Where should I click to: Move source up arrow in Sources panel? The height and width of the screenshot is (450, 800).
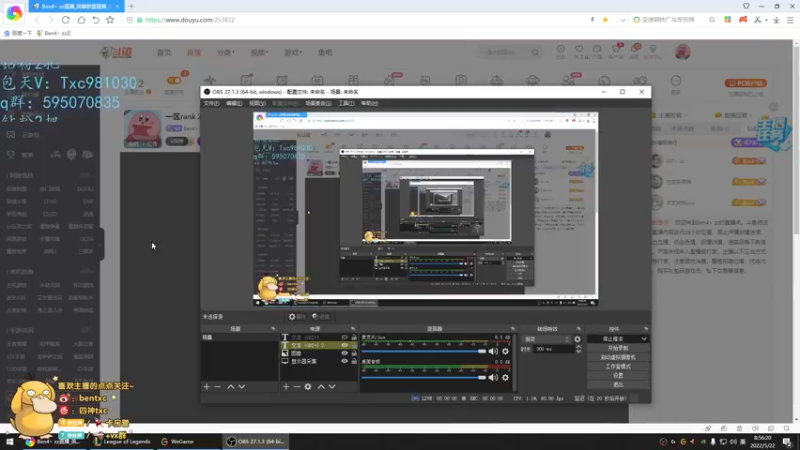tap(321, 387)
